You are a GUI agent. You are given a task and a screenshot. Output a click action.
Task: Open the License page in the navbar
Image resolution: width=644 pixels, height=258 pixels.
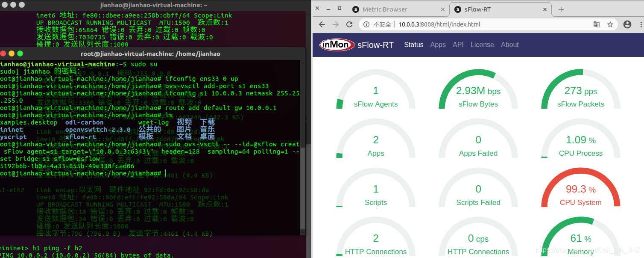coord(482,44)
